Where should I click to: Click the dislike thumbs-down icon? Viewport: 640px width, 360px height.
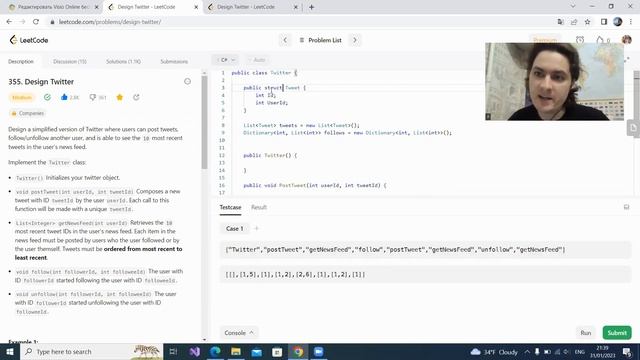point(93,97)
